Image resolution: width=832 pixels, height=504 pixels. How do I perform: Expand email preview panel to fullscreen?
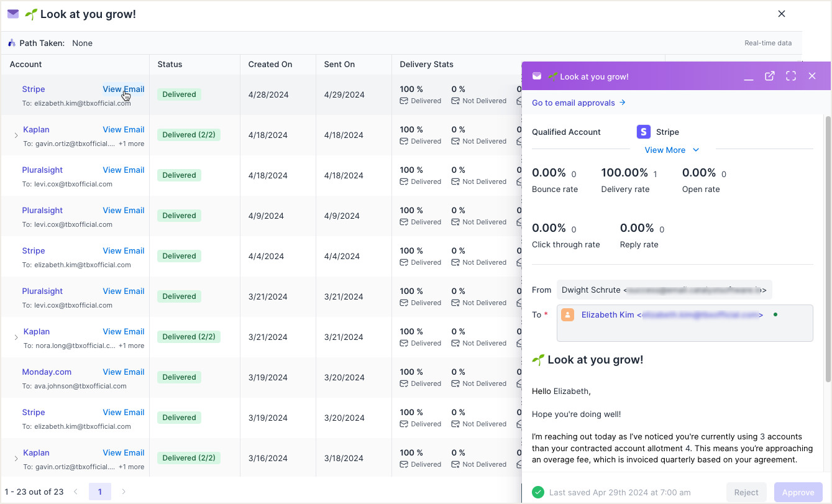(x=791, y=76)
